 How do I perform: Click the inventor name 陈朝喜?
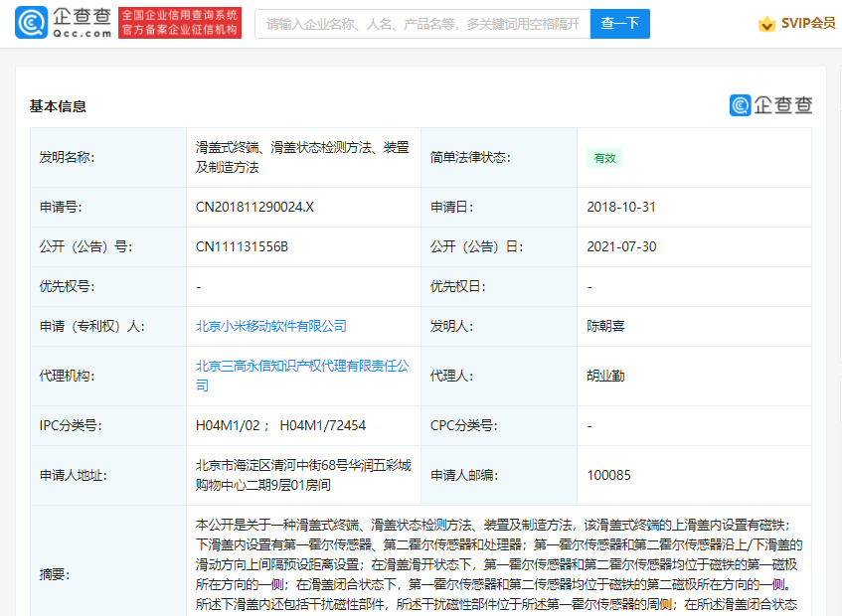[606, 326]
